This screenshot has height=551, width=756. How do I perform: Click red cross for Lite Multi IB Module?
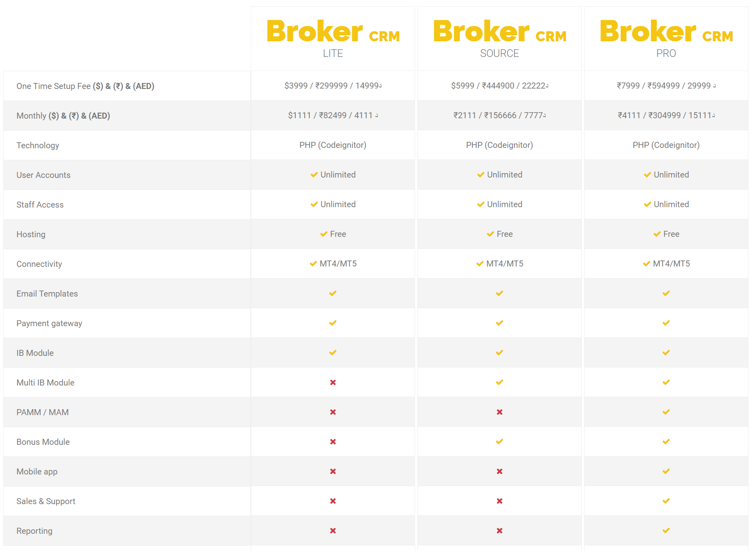click(333, 382)
